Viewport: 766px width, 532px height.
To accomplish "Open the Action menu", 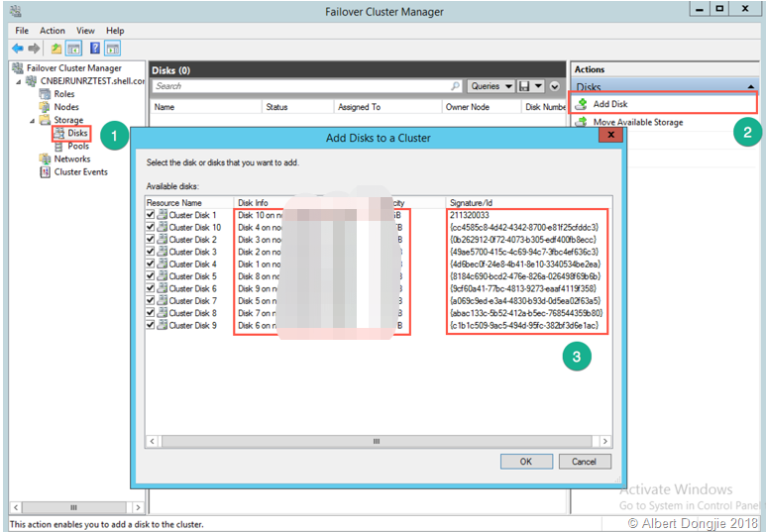I will click(53, 31).
